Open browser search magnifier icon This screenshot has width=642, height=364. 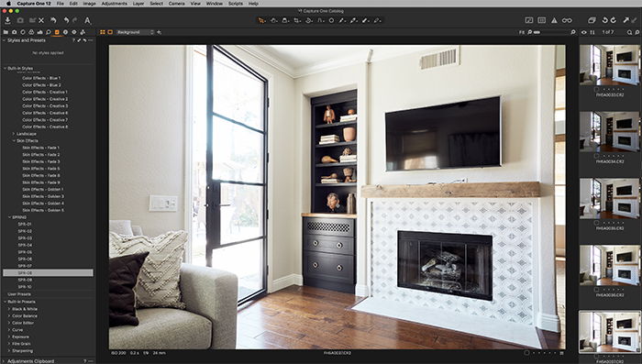tap(629, 32)
